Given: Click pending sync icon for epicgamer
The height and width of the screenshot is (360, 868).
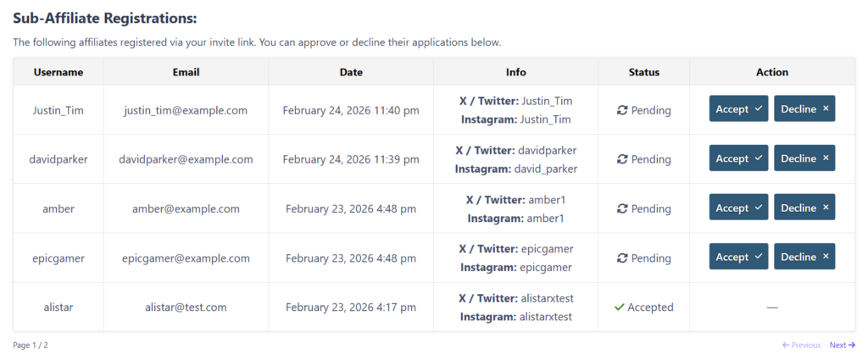Looking at the screenshot, I should click(622, 258).
